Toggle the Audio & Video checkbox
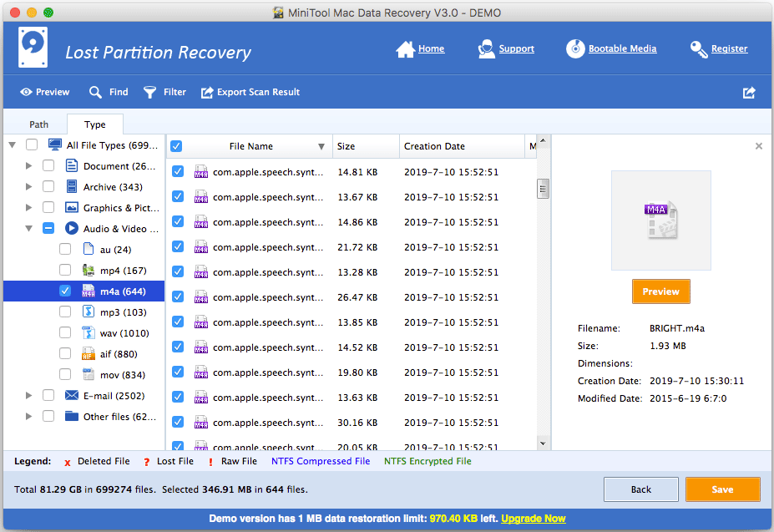This screenshot has height=532, width=774. pyautogui.click(x=48, y=228)
